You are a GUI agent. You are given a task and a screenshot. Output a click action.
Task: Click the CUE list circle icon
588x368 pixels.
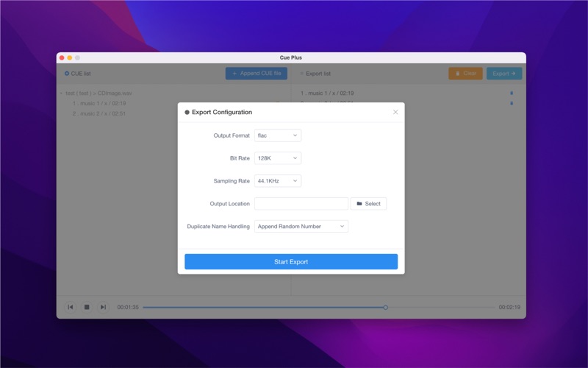pyautogui.click(x=67, y=73)
